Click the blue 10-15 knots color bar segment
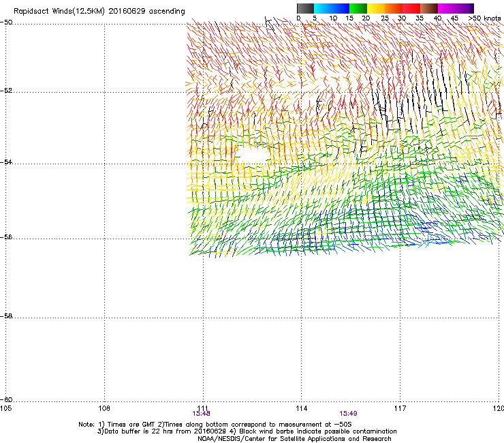This screenshot has height=443, width=504. [341, 8]
